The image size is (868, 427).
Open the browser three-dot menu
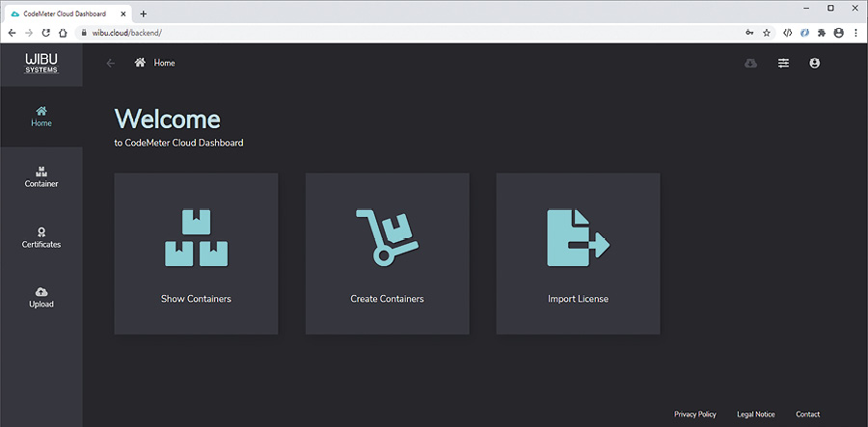coord(855,33)
